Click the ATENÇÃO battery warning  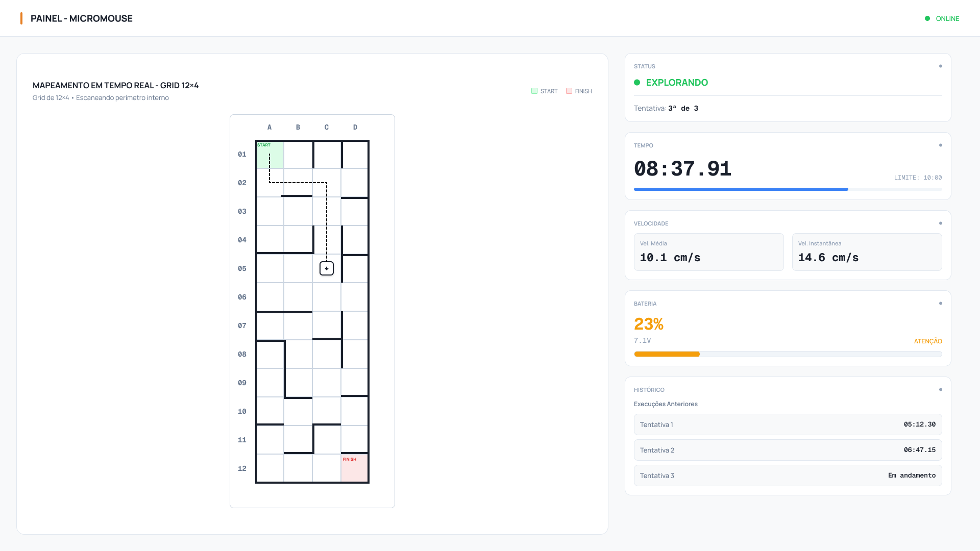(928, 341)
